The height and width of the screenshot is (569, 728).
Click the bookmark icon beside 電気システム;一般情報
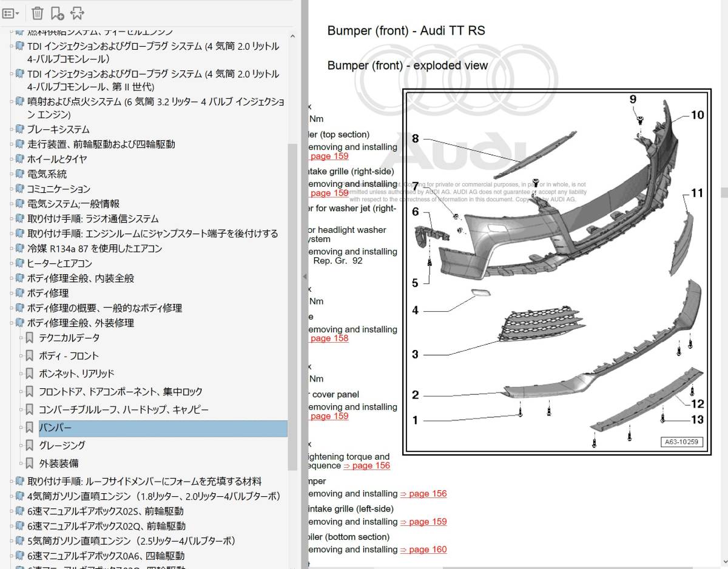pyautogui.click(x=20, y=204)
